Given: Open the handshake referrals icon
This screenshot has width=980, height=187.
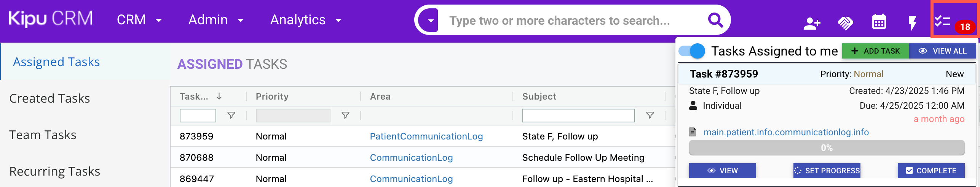Looking at the screenshot, I should [845, 24].
